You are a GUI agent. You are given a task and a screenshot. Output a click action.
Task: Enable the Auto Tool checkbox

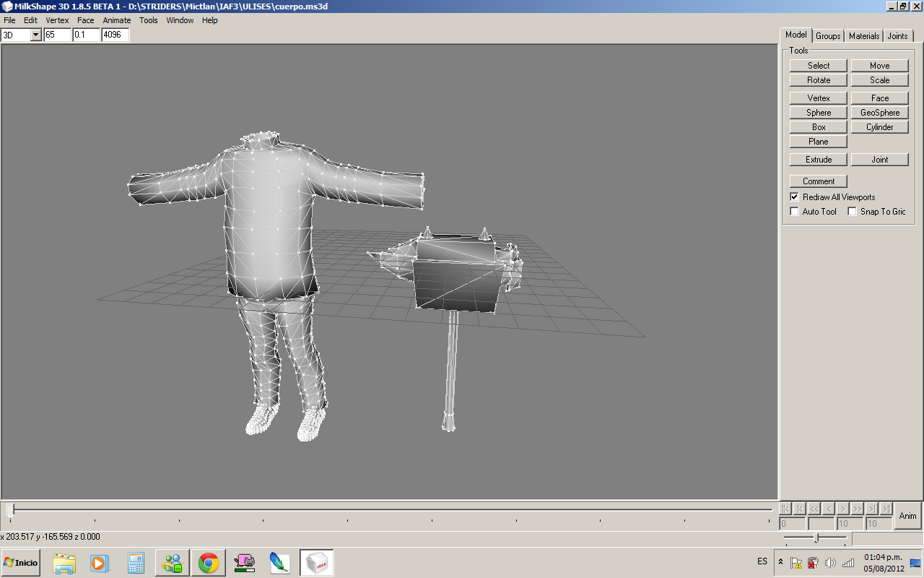point(795,212)
